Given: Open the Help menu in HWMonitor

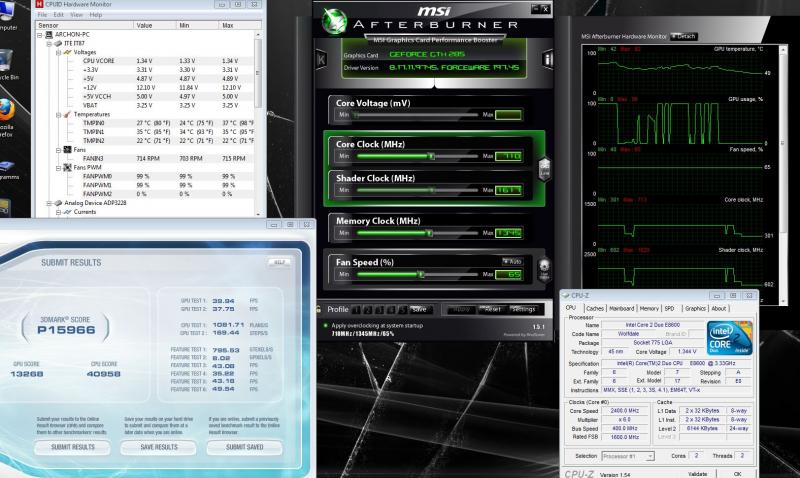Looking at the screenshot, I should pos(96,15).
